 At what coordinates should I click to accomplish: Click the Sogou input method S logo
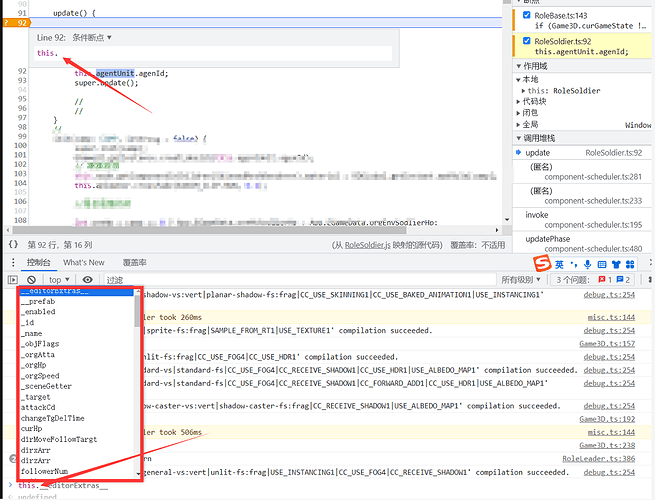click(x=542, y=264)
